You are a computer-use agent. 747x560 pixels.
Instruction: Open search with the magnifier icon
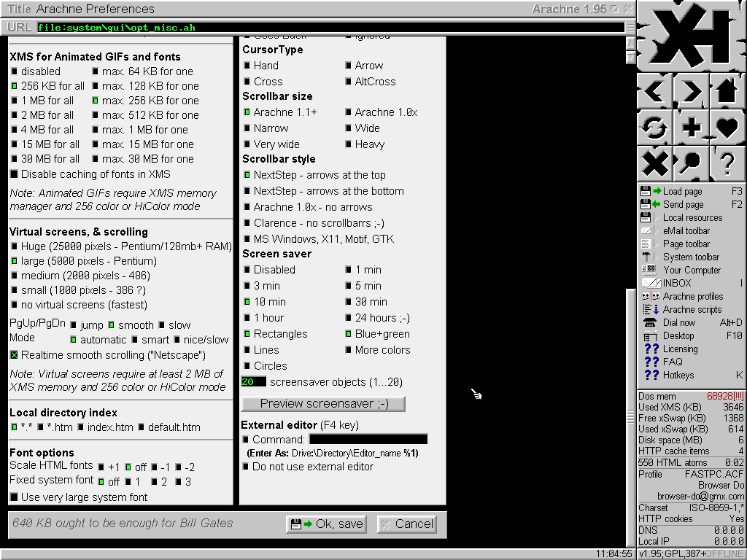click(692, 163)
